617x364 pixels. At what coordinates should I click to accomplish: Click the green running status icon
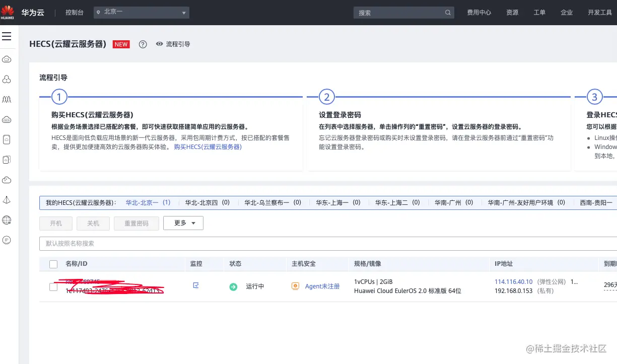233,286
